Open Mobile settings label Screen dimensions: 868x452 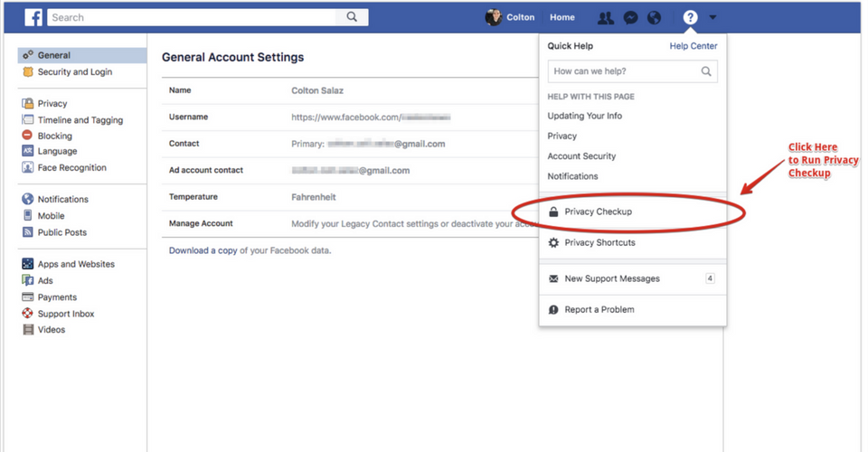click(x=51, y=216)
